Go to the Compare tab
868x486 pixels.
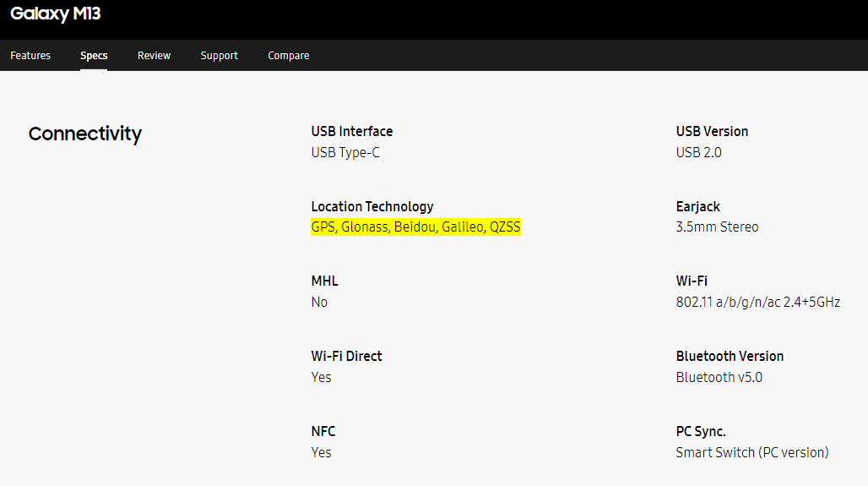point(289,56)
